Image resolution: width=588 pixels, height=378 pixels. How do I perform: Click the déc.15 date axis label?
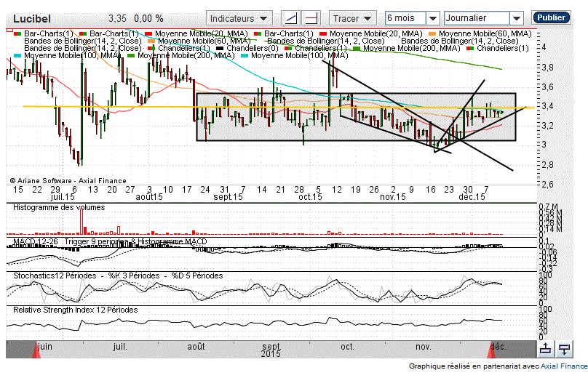(472, 197)
